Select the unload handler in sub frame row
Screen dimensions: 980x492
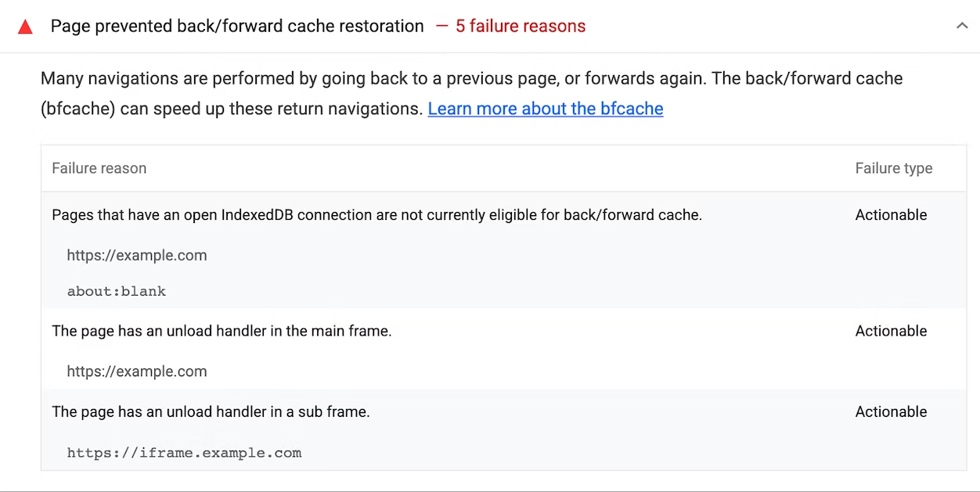click(x=211, y=411)
